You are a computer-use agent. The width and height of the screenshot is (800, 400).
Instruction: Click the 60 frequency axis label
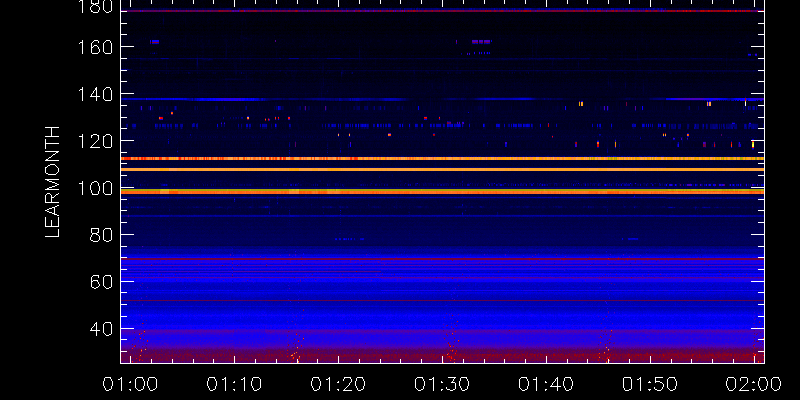click(101, 282)
